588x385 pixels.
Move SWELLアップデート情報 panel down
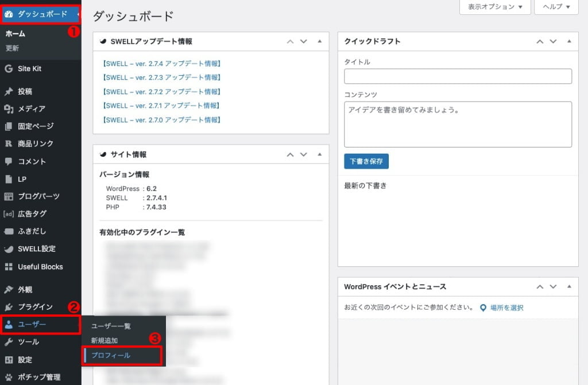[x=303, y=41]
